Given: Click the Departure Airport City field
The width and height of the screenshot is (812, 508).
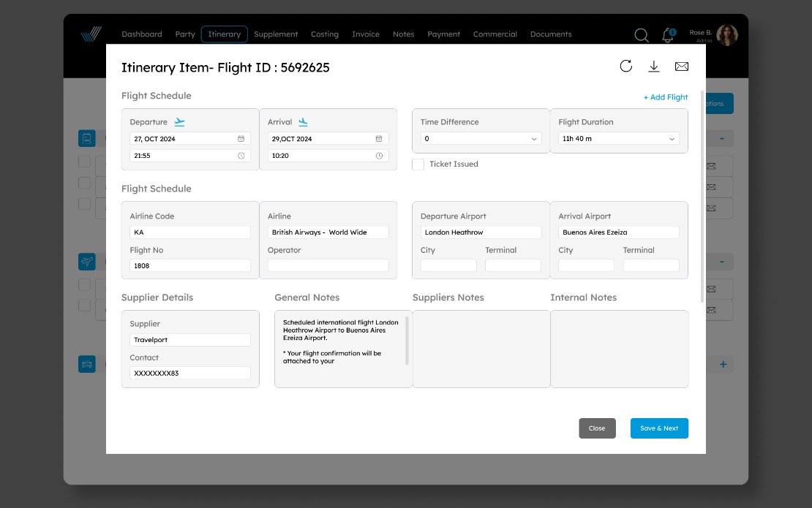Looking at the screenshot, I should 448,265.
